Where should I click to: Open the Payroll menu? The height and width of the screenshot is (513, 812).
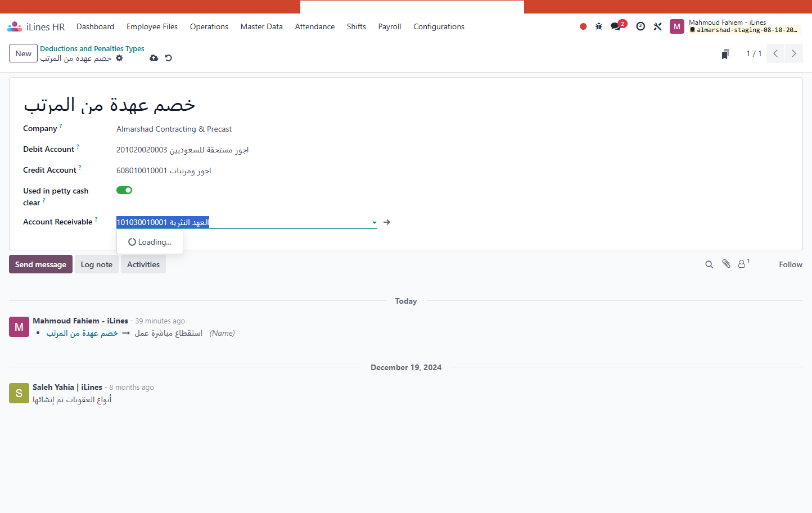(390, 26)
